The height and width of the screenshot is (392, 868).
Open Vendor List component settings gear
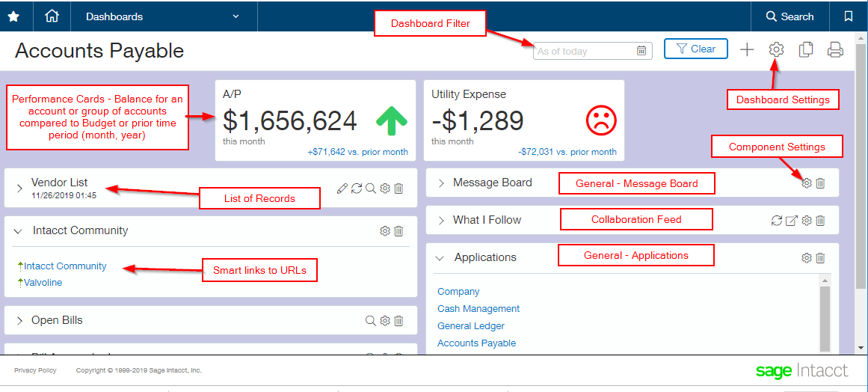(x=385, y=189)
